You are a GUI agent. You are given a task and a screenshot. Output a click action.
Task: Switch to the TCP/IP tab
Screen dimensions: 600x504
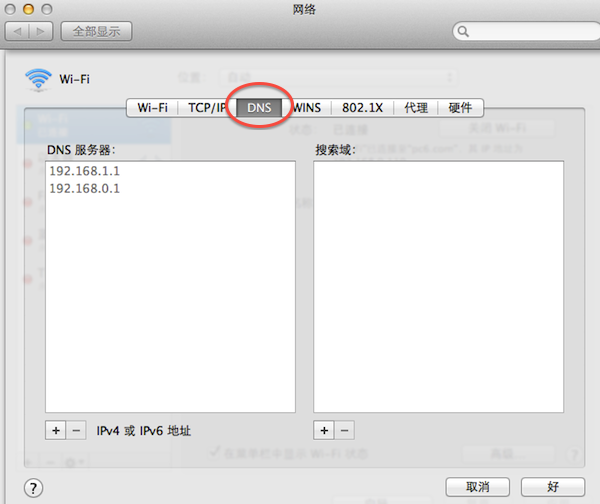[207, 108]
